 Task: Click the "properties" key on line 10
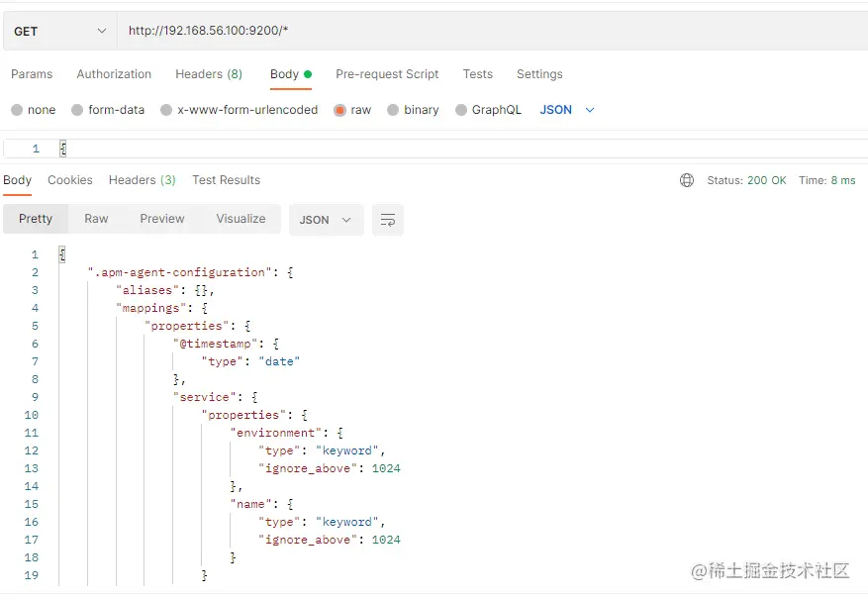click(x=243, y=415)
